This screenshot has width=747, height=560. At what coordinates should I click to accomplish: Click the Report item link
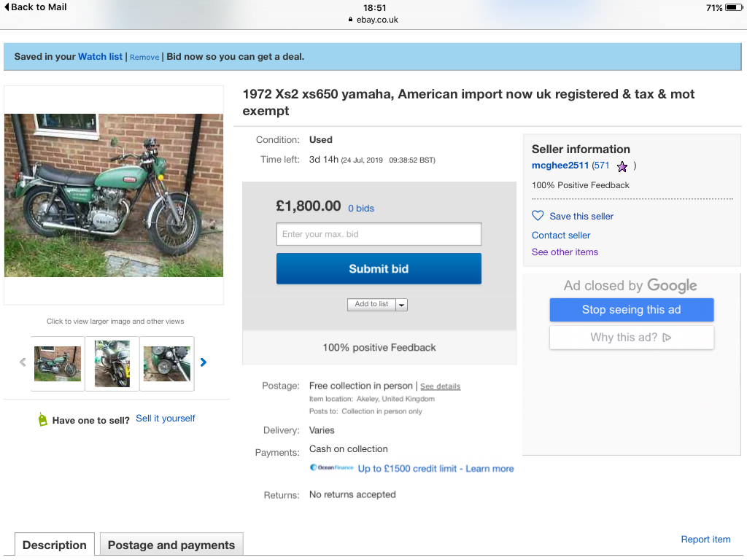(x=705, y=540)
